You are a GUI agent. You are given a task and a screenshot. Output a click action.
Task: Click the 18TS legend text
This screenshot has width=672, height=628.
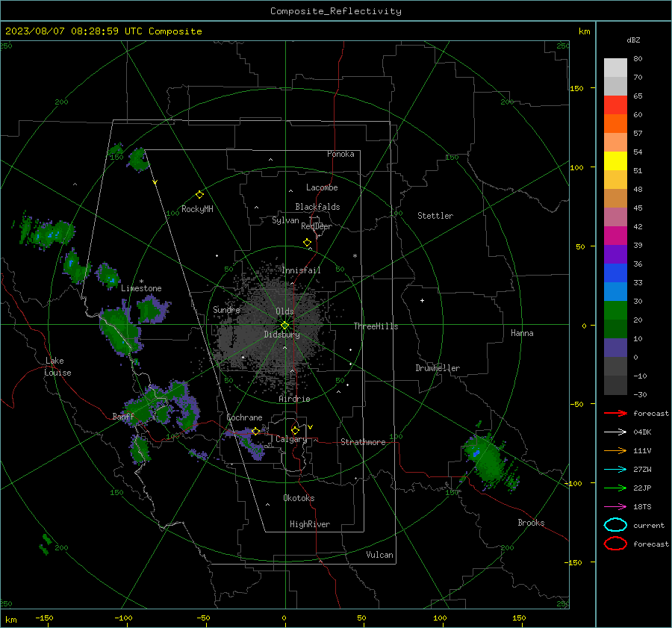click(642, 507)
